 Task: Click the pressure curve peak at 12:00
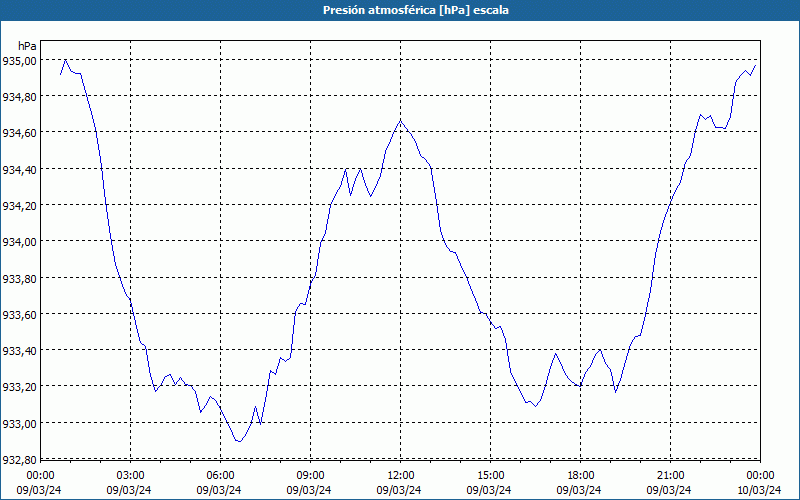[x=401, y=120]
